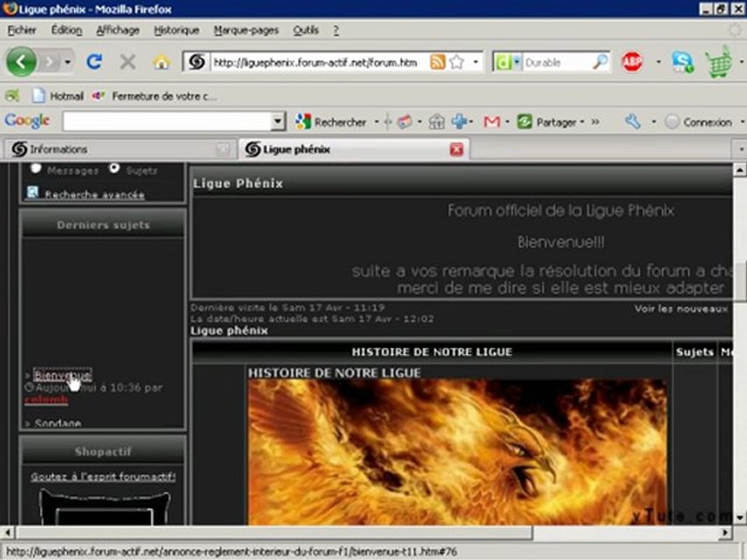Click the Ligue phénix breadcrumb link
The height and width of the screenshot is (560, 747).
(x=229, y=331)
